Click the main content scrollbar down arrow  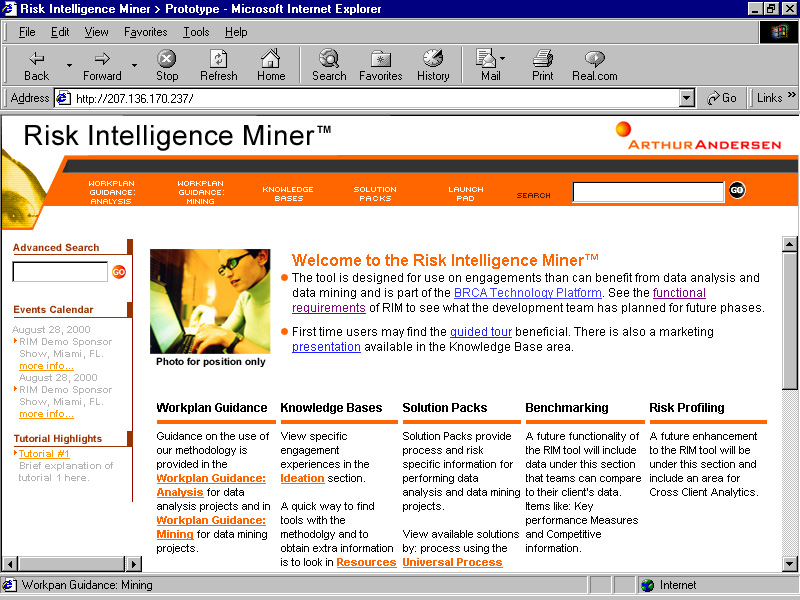(x=789, y=564)
